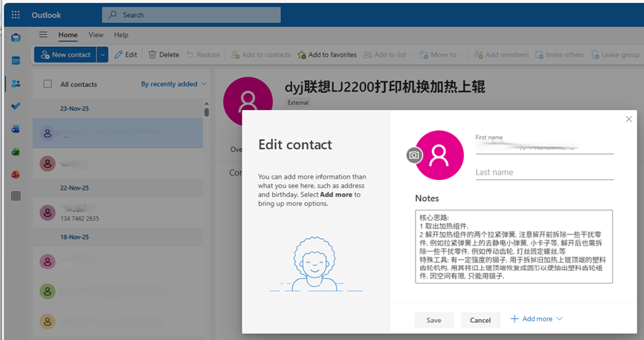Click Leave group in toolbar
The width and height of the screenshot is (644, 340).
[x=615, y=54]
